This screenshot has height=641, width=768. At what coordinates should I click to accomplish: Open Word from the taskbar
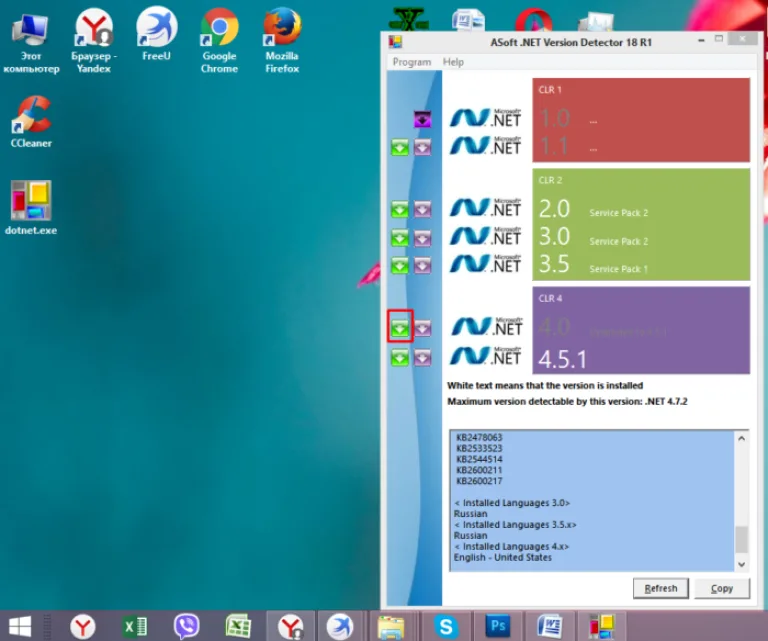point(550,626)
